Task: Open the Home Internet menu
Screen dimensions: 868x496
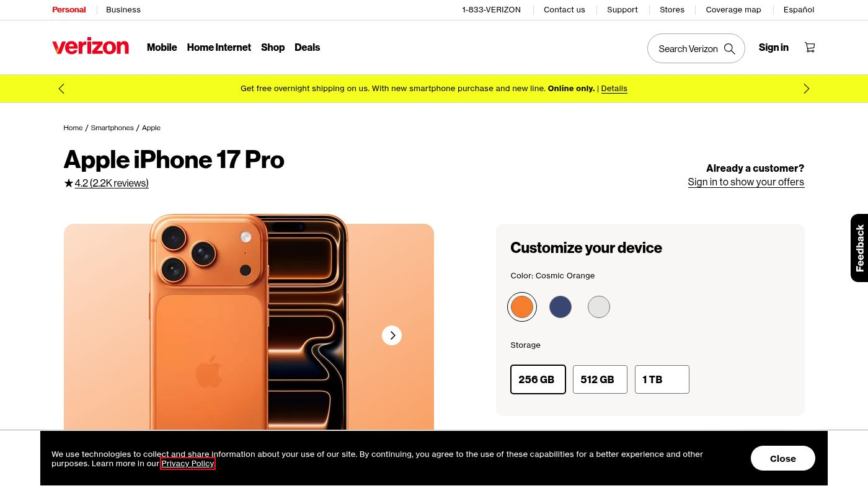Action: coord(219,47)
